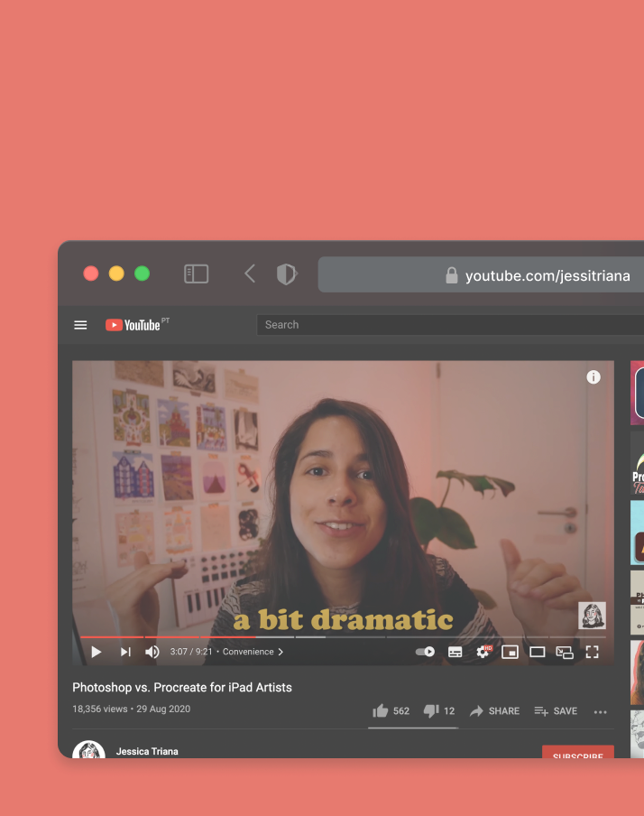The image size is (644, 816).
Task: Play the video
Action: click(x=97, y=652)
